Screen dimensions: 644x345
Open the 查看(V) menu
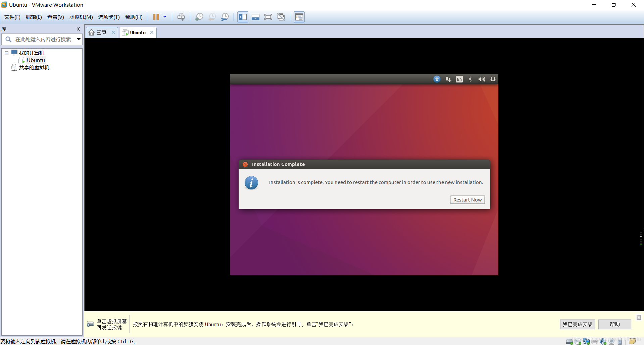56,17
